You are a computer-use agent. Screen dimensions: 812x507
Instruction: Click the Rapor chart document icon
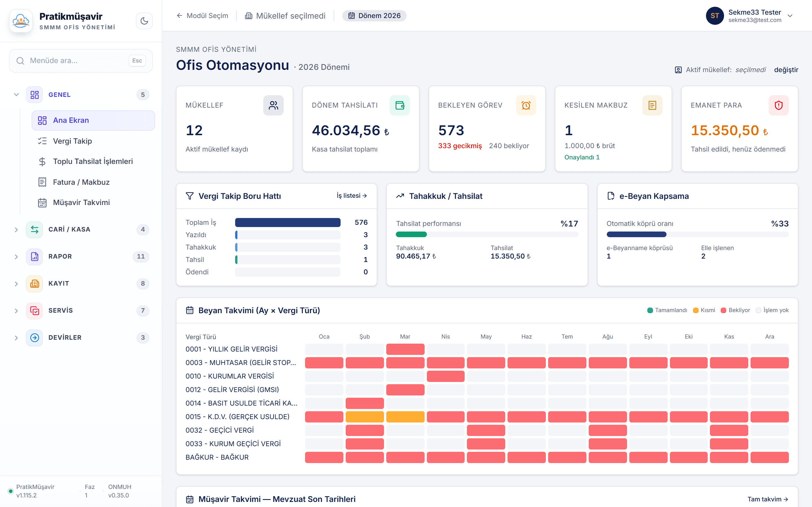tap(35, 257)
